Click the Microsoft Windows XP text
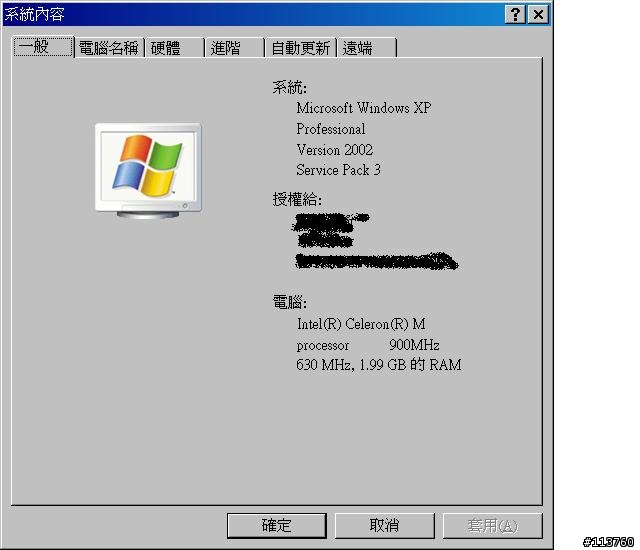 tap(364, 108)
